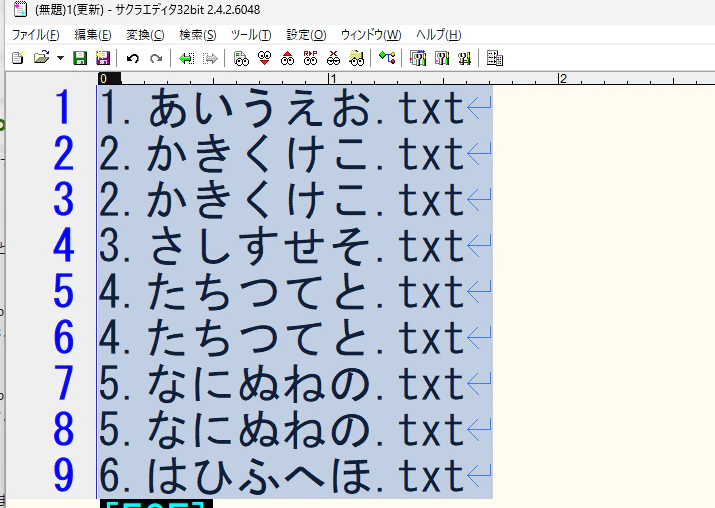Open the 変換(C) menu

(x=145, y=35)
